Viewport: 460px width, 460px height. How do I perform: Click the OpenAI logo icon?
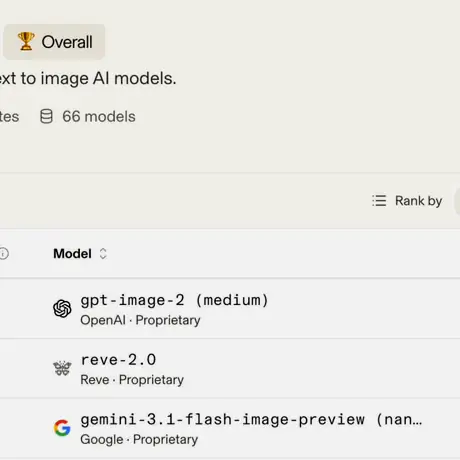point(62,308)
